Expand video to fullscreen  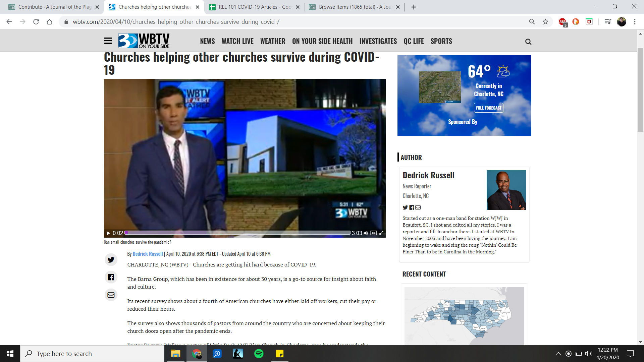[x=381, y=233]
